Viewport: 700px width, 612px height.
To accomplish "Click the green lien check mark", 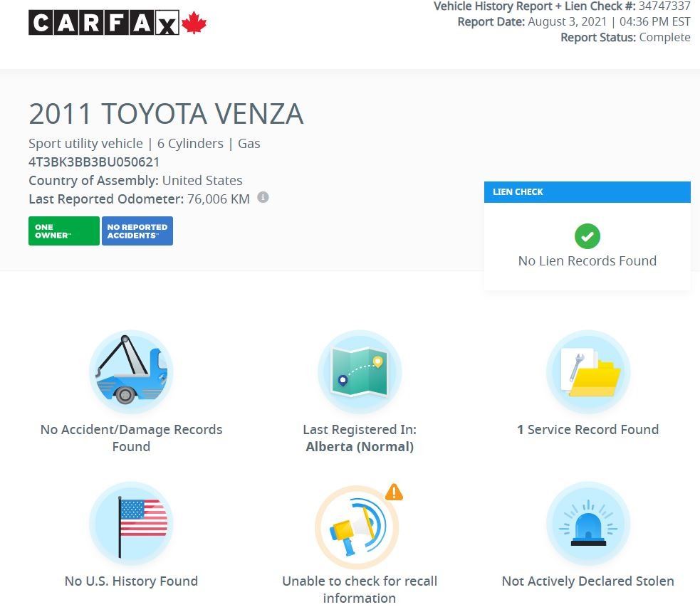I will tap(587, 236).
